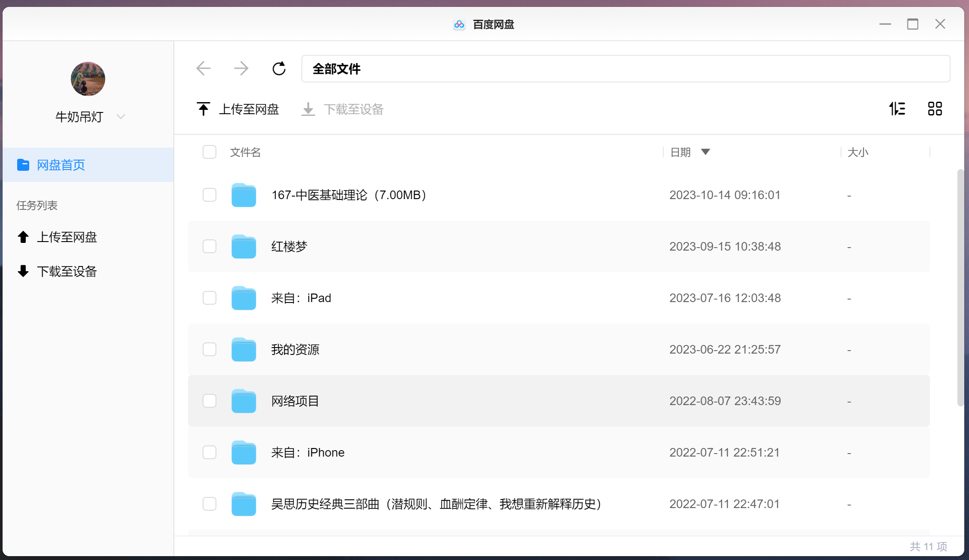Click the date 2022-08-07 23:43:59
This screenshot has height=560, width=969.
(x=725, y=401)
